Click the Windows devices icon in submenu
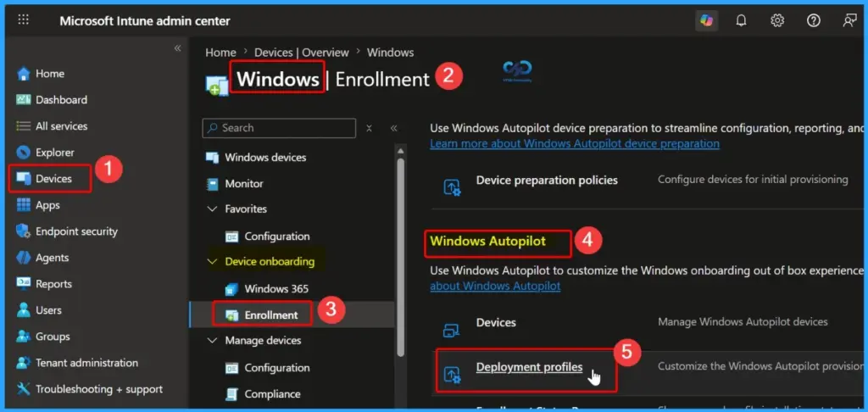868x412 pixels. pyautogui.click(x=212, y=158)
